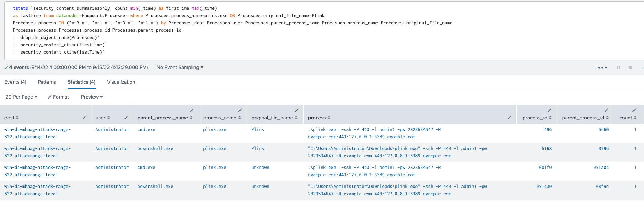The height and width of the screenshot is (203, 644).
Task: Click parent_process_id value 0x1a04
Action: click(601, 168)
